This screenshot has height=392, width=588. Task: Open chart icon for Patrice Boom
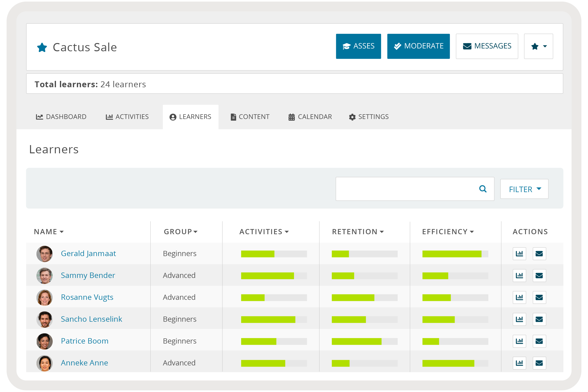519,341
